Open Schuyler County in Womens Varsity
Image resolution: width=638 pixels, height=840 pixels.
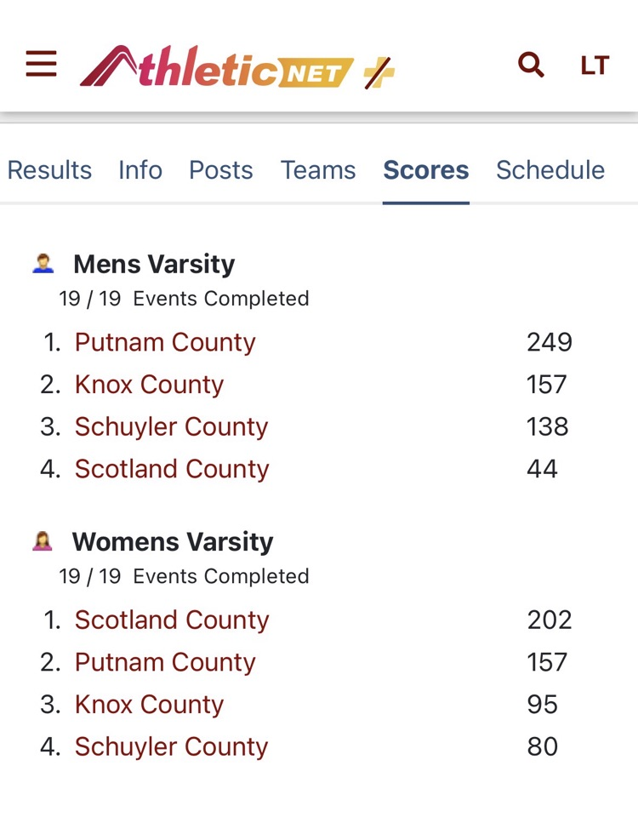tap(171, 746)
